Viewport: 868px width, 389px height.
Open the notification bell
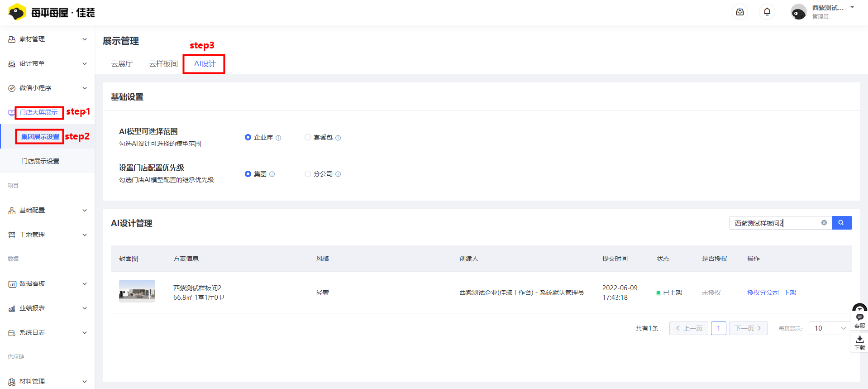767,12
